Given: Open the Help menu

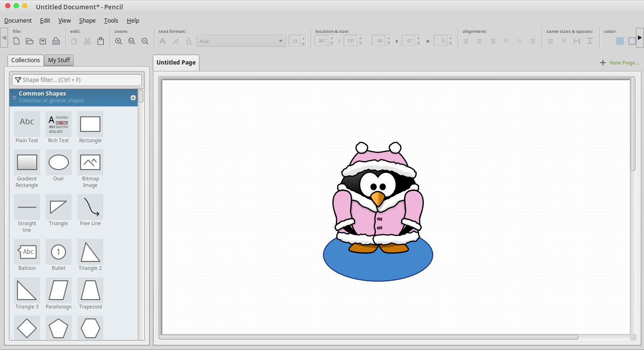Looking at the screenshot, I should click(x=133, y=21).
